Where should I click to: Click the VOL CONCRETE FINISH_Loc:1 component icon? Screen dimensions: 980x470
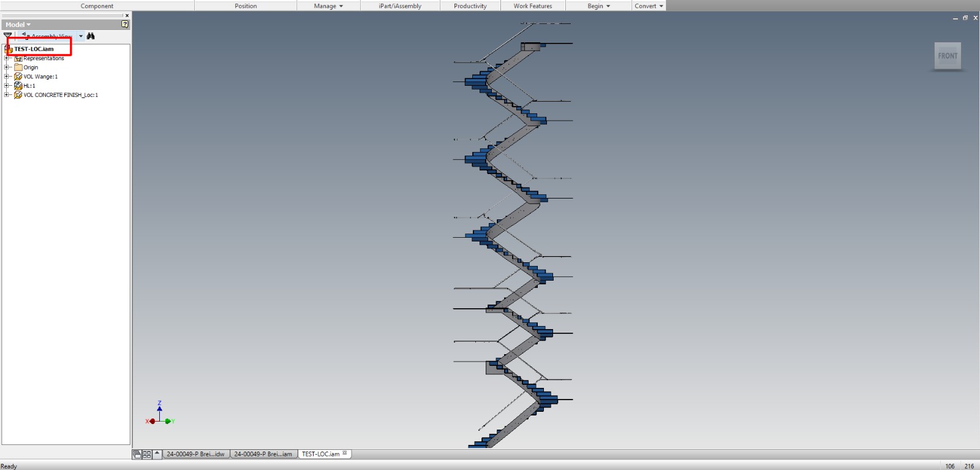tap(18, 95)
